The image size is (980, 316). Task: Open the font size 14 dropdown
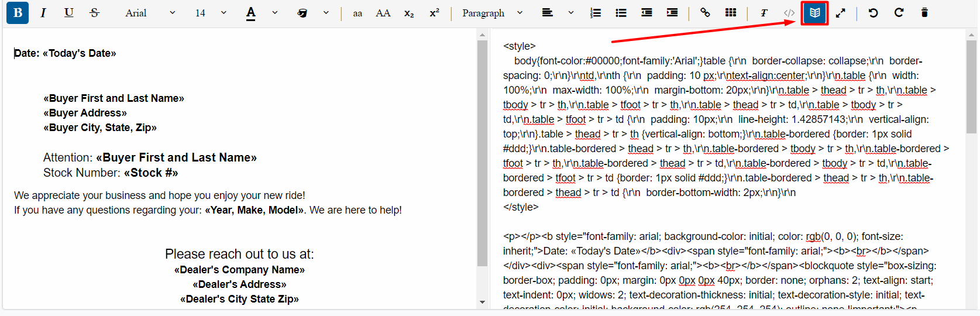coord(211,13)
